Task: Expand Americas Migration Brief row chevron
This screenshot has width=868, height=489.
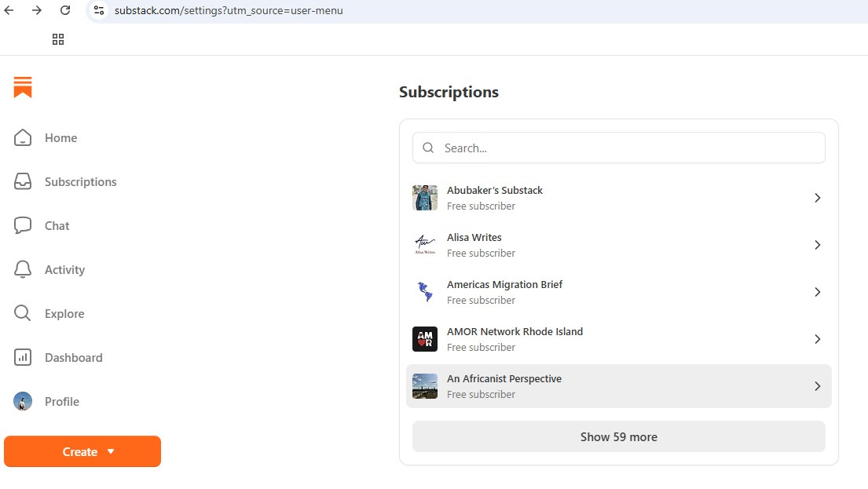Action: tap(817, 291)
